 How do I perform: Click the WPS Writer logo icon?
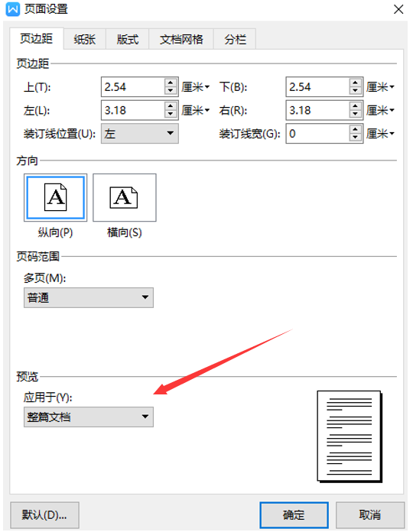click(13, 9)
